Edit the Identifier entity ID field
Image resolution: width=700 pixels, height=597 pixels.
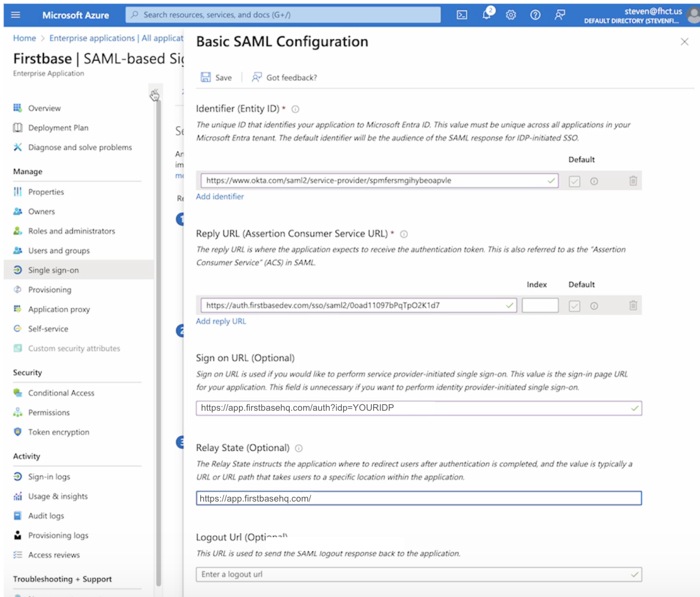tap(380, 180)
